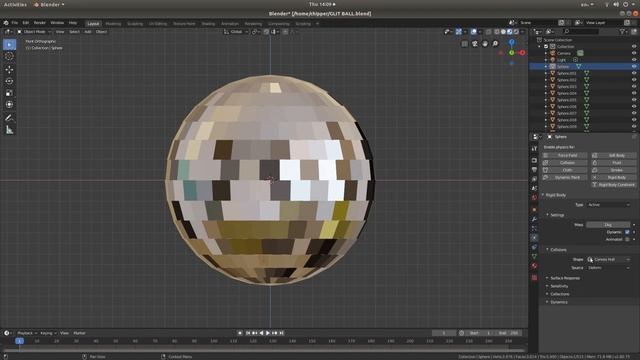The width and height of the screenshot is (640, 360).
Task: Hide Light using its eye icon
Action: [x=634, y=60]
